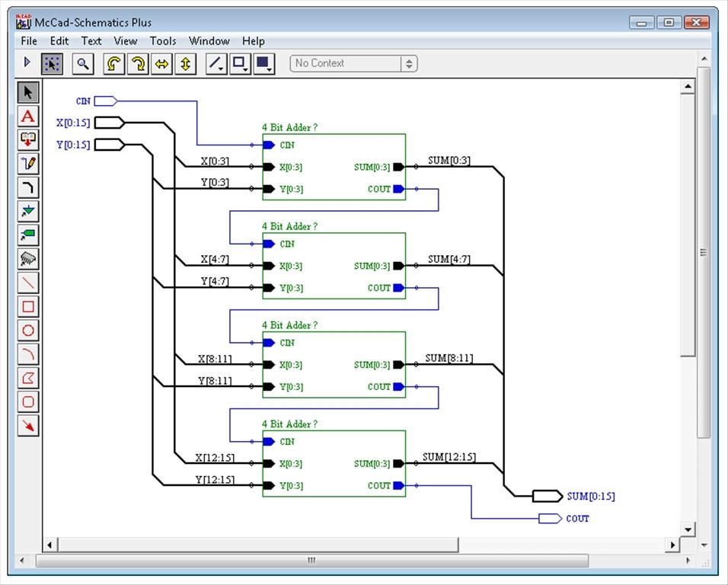Click the canvas scroll-down arrow
728x585 pixels.
point(688,529)
